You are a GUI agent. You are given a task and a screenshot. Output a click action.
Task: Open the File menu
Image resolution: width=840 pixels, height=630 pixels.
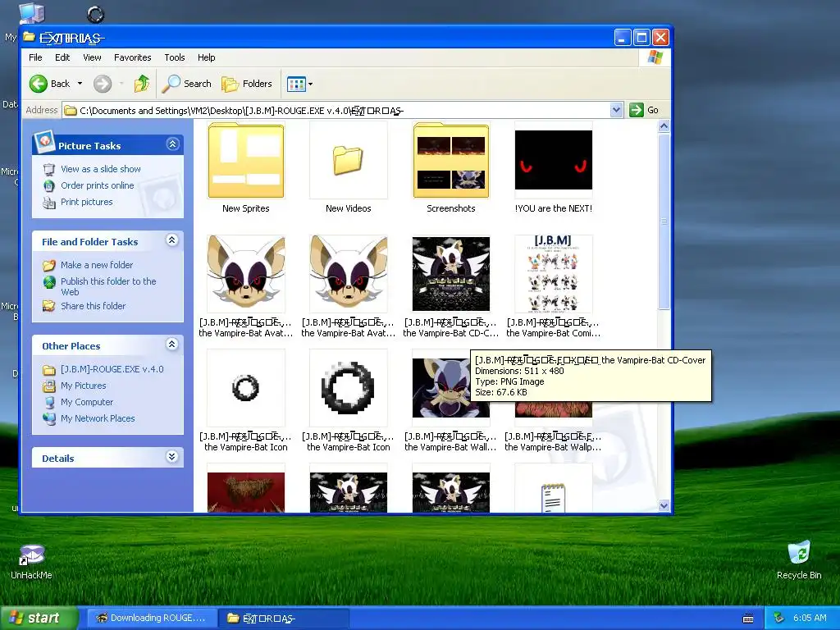coord(35,57)
